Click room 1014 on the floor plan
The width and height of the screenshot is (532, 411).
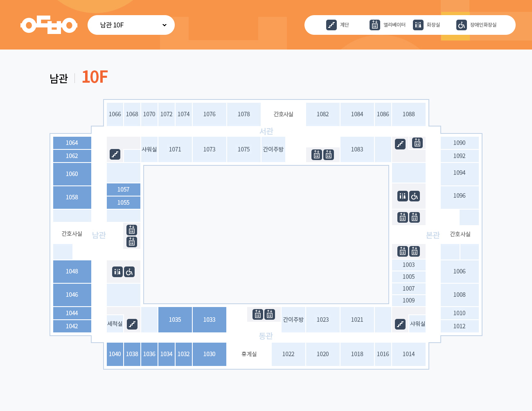409,354
